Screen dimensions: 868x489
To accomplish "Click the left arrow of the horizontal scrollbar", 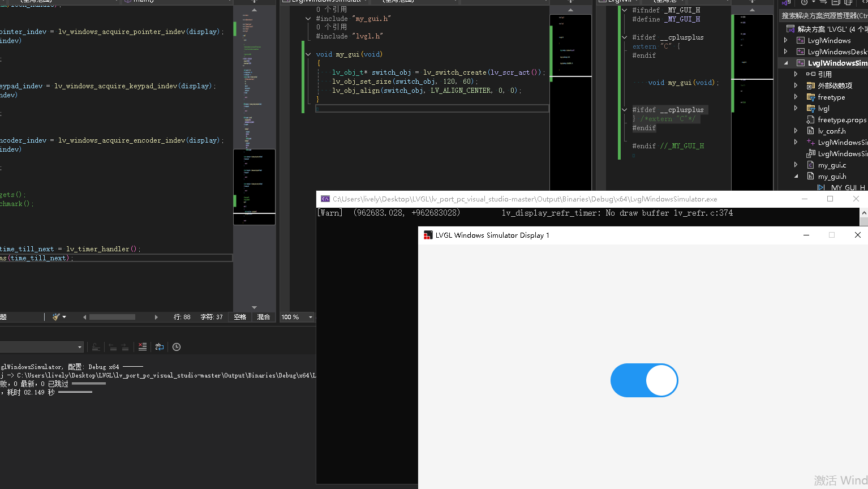I will click(x=84, y=317).
